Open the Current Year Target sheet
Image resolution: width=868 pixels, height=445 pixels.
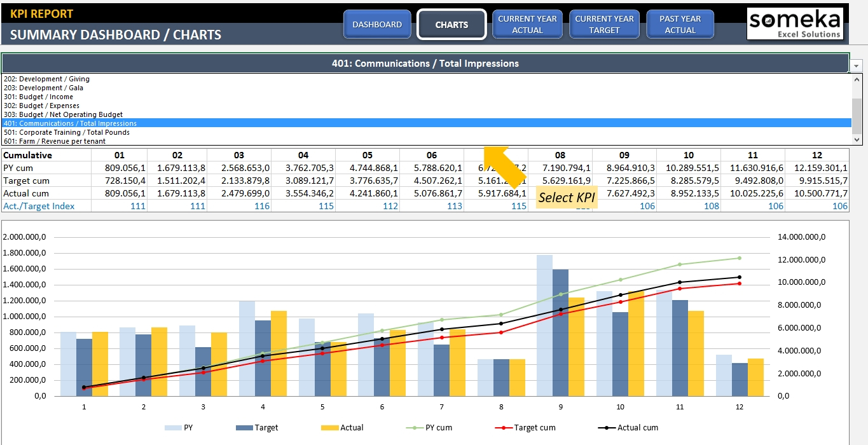pyautogui.click(x=604, y=25)
